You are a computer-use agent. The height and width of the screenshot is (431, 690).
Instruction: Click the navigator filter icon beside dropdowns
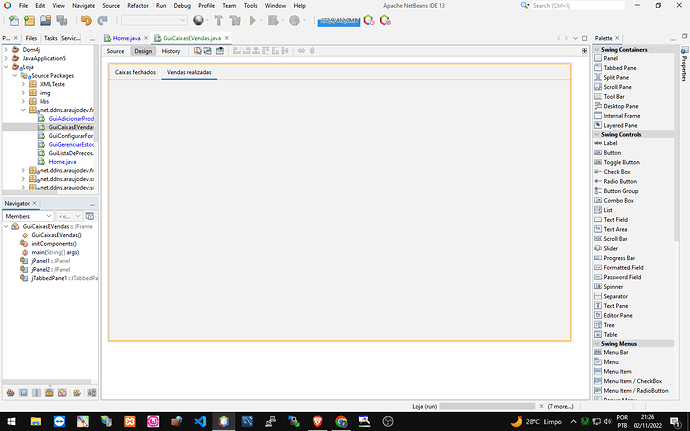[x=89, y=216]
